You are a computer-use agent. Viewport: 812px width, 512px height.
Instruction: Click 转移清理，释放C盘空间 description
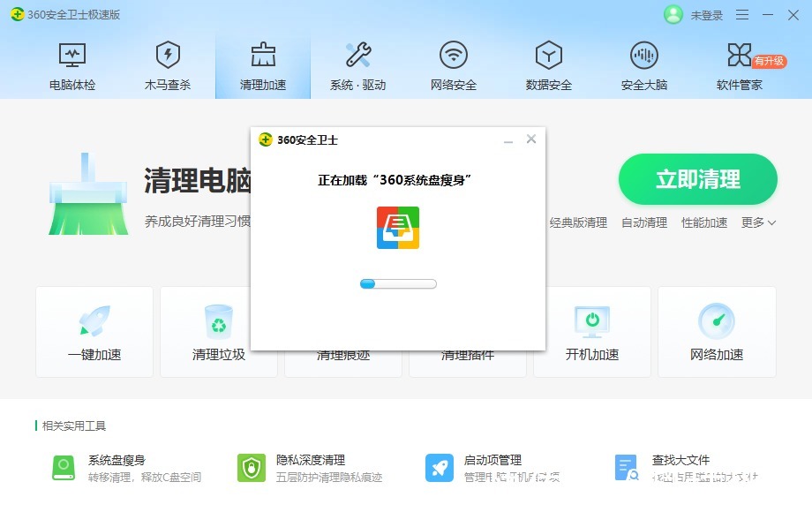[x=145, y=478]
